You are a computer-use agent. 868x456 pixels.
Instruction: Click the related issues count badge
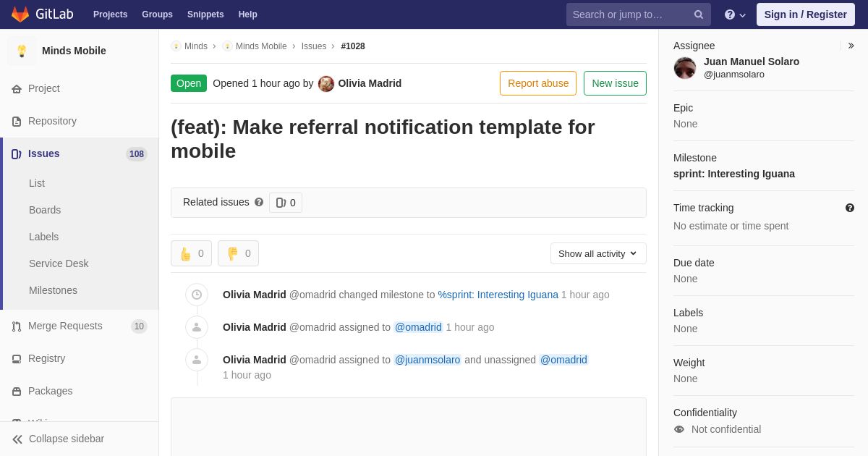click(x=286, y=203)
